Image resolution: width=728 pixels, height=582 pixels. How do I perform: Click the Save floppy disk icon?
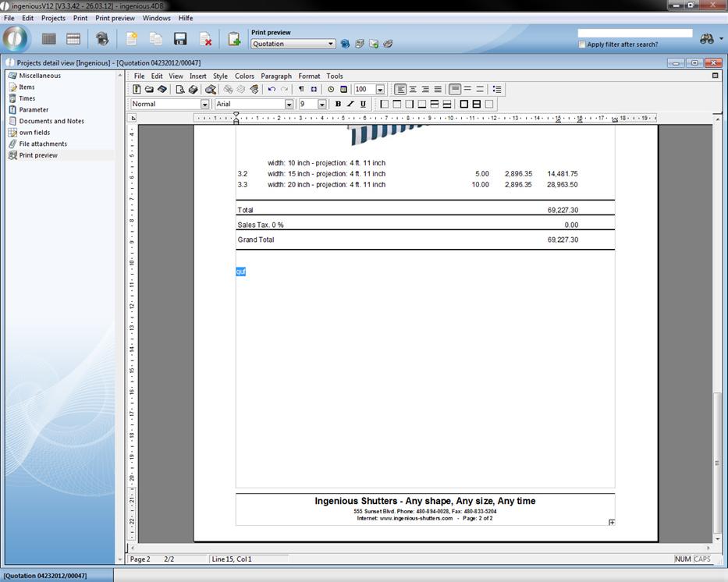180,39
